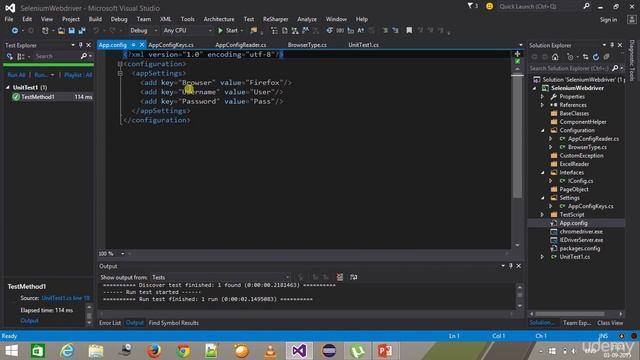Open Internet Explorer from the taskbar
This screenshot has width=640, height=360.
pyautogui.click(x=67, y=351)
